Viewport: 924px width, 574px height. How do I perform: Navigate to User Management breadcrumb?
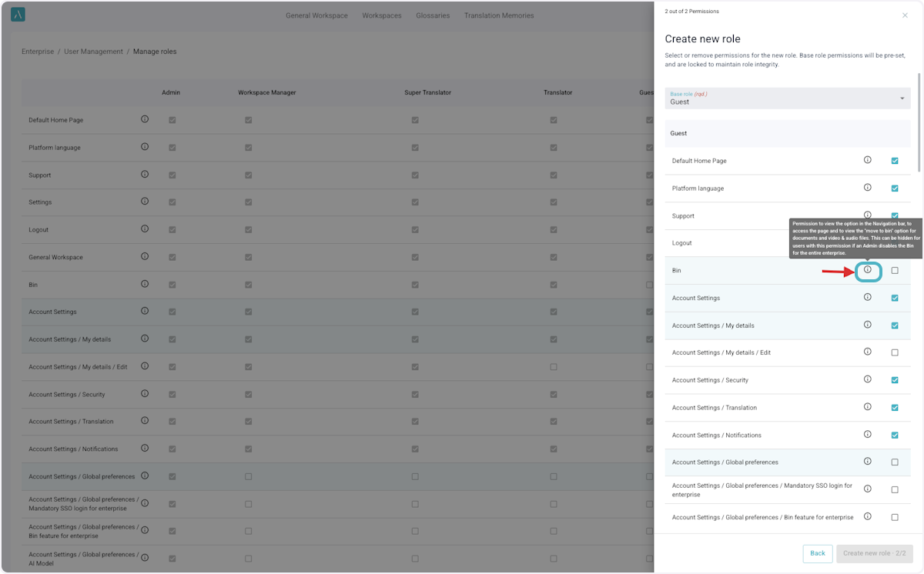pos(93,52)
